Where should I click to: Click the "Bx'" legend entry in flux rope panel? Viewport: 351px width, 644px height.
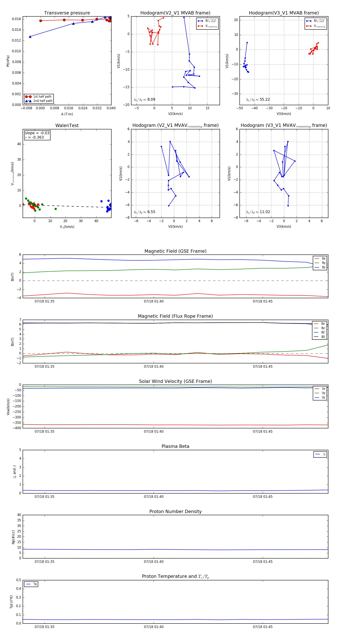pyautogui.click(x=320, y=324)
